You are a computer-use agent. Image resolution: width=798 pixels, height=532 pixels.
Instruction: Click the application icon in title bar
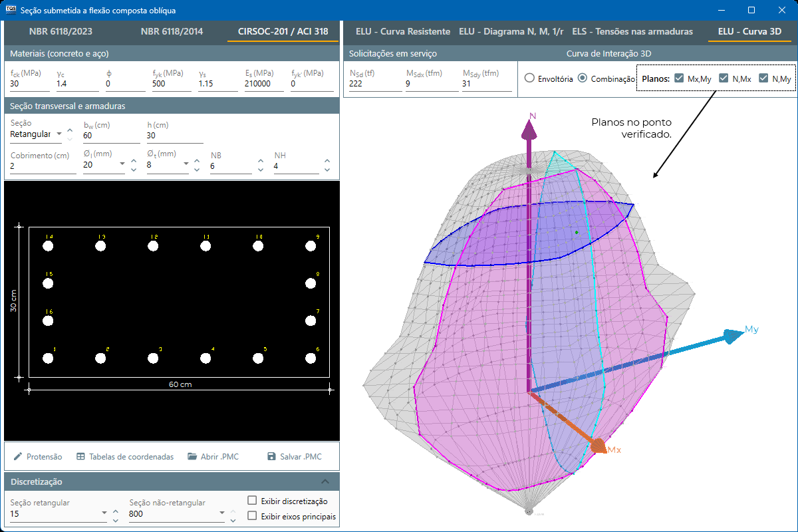pyautogui.click(x=10, y=10)
